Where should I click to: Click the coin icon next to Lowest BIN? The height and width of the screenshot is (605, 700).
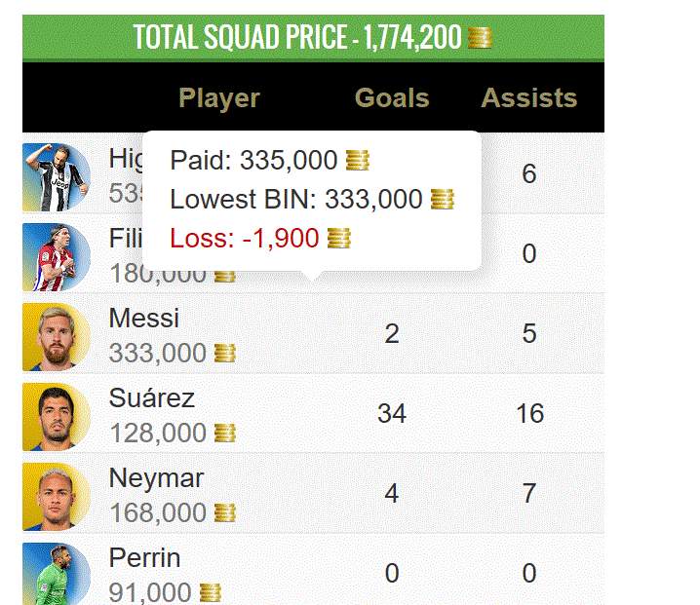point(442,200)
